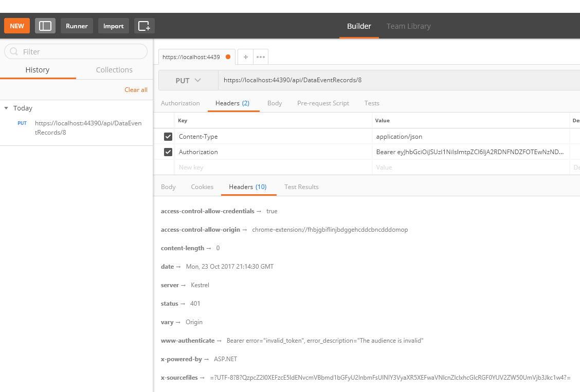
Task: Open the Runner button
Action: coord(77,26)
